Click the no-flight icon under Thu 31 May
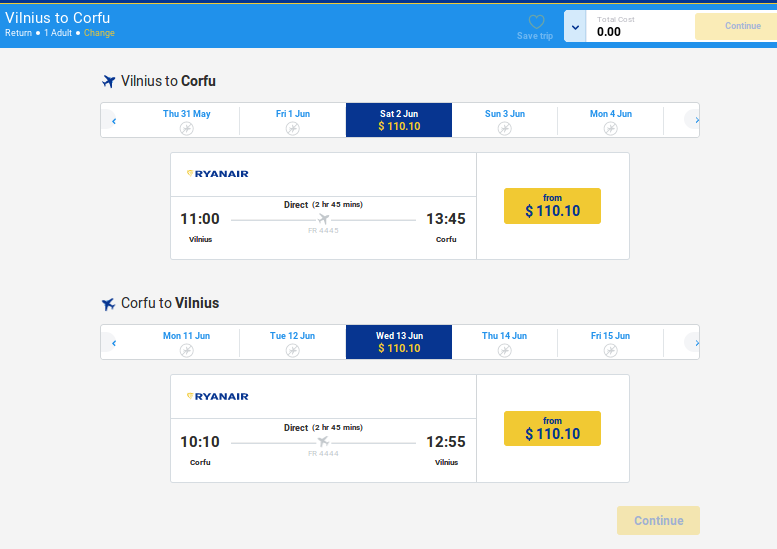Image resolution: width=777 pixels, height=549 pixels. coord(187,128)
